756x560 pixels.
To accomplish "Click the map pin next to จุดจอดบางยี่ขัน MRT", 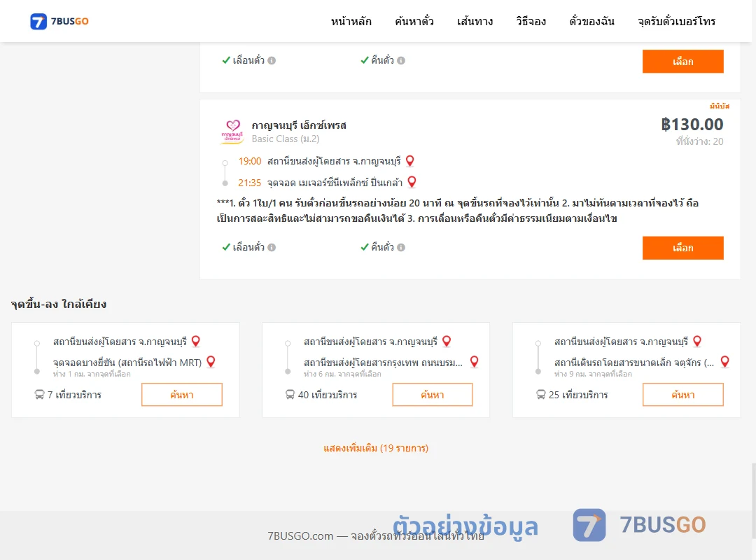I will pyautogui.click(x=211, y=361).
